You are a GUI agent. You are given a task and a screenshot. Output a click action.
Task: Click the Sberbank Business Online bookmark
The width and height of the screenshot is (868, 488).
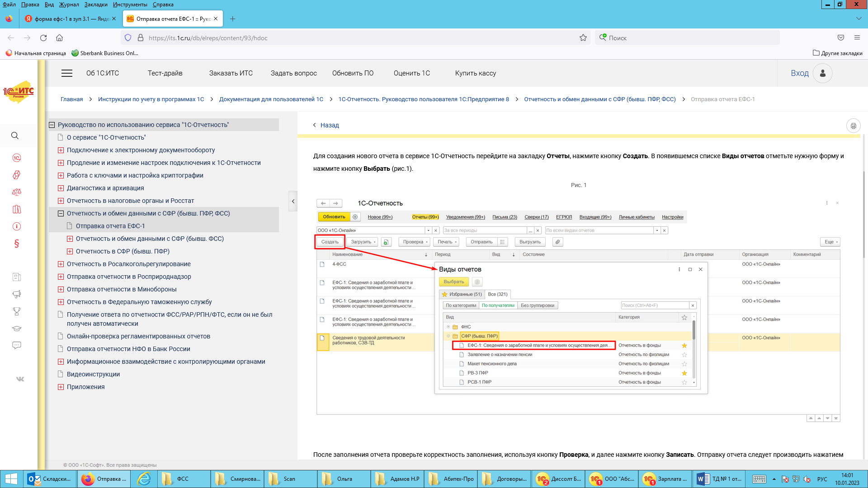[105, 53]
